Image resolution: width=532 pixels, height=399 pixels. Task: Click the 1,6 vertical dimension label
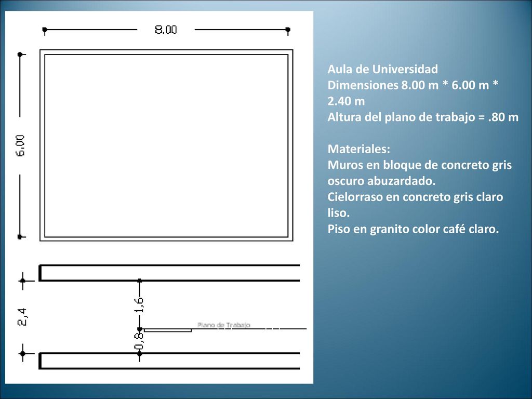coord(139,304)
